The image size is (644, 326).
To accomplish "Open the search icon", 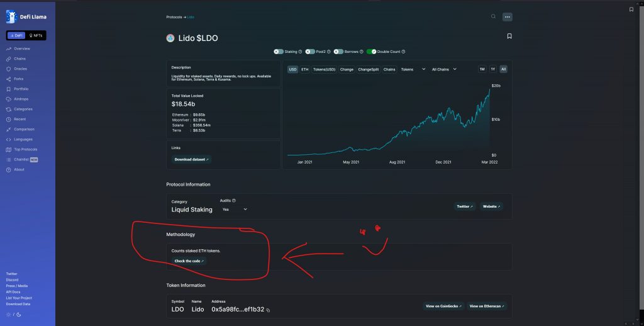I will pos(493,16).
